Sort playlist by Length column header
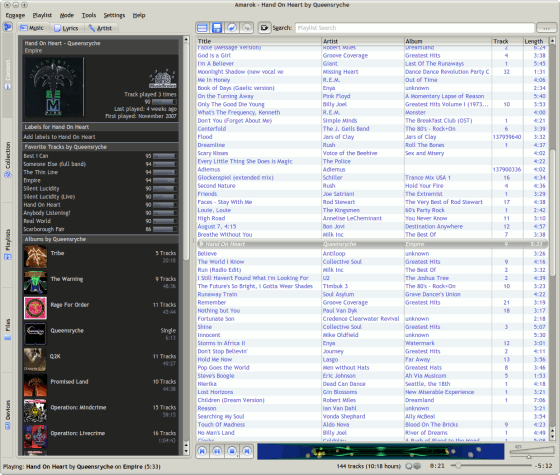This screenshot has width=560, height=475. point(535,41)
